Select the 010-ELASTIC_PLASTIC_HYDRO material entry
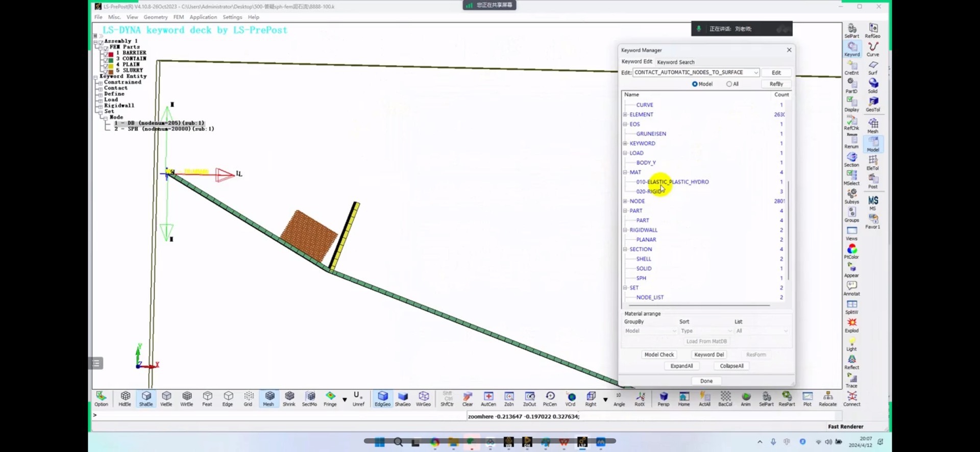This screenshot has height=452, width=980. click(x=672, y=182)
